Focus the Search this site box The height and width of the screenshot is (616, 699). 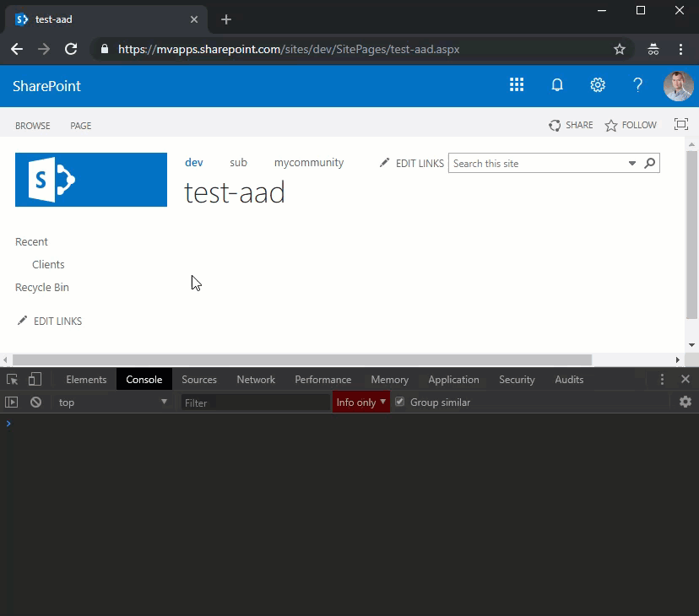pos(538,163)
